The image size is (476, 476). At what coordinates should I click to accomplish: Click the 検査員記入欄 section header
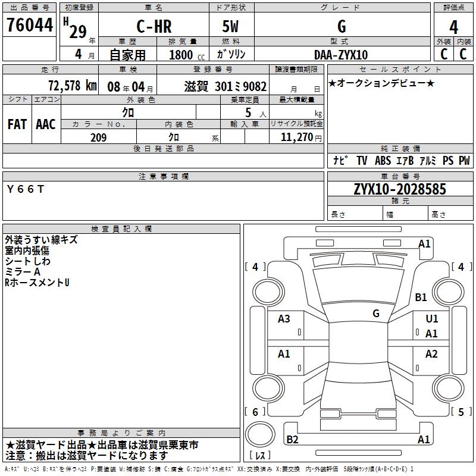click(x=121, y=229)
